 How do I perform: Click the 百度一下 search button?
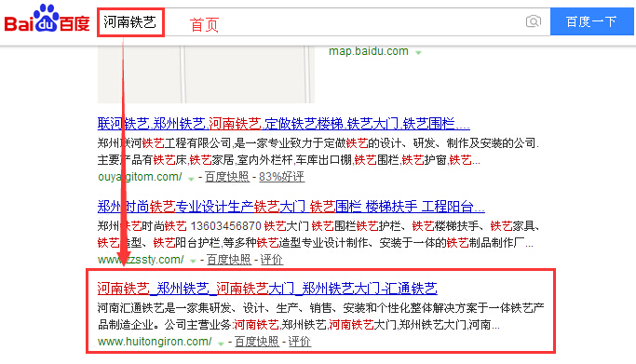point(592,21)
